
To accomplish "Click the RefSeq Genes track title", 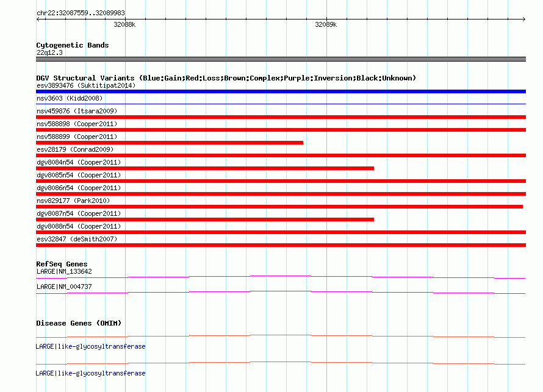I will [x=62, y=264].
